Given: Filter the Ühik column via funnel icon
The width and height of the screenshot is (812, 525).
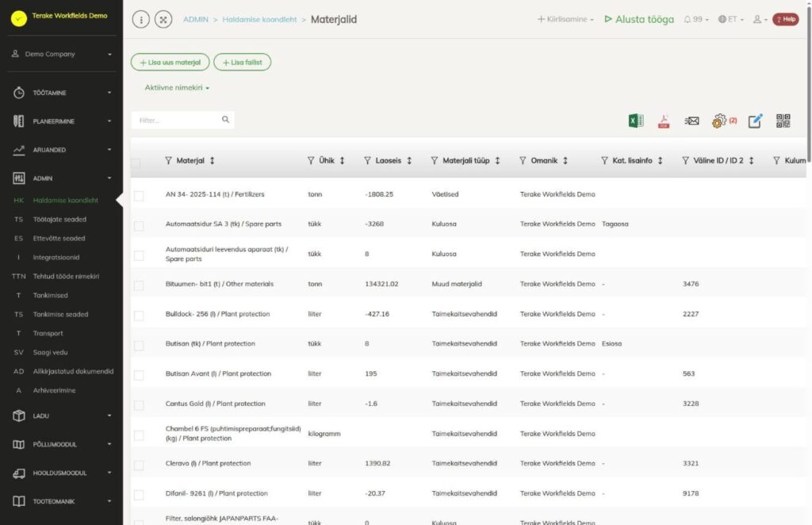Looking at the screenshot, I should 311,160.
